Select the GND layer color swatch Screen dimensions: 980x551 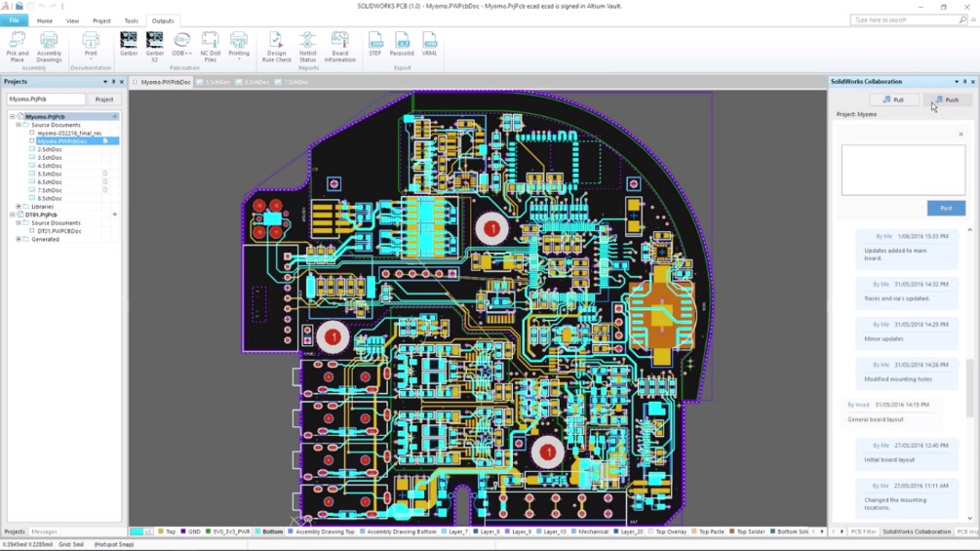pos(183,531)
